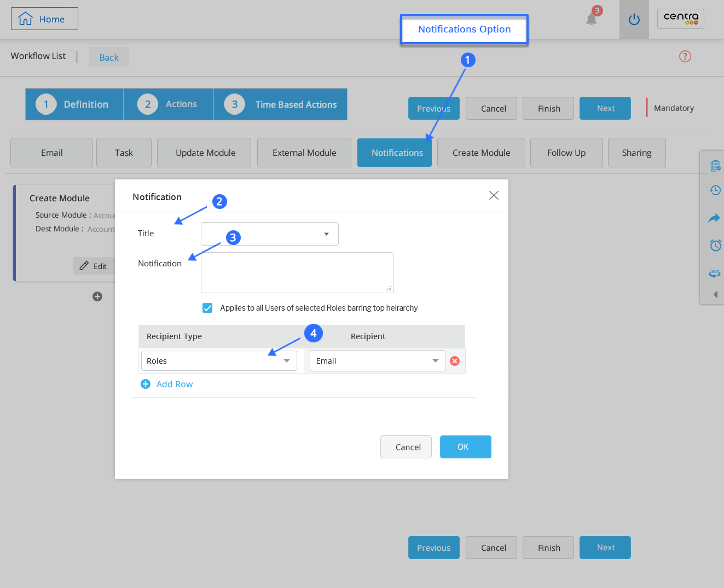Uncheck 'Applies to all Users of selected Roles'
Screen dimensions: 724x588
point(207,308)
